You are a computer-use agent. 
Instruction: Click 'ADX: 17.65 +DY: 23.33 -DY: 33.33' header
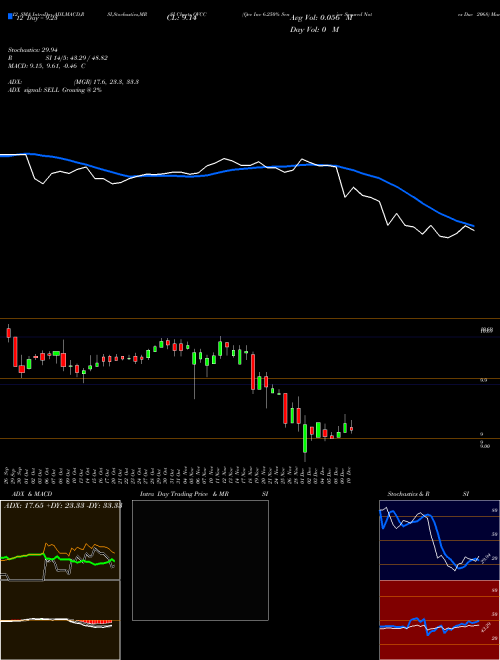[x=63, y=505]
